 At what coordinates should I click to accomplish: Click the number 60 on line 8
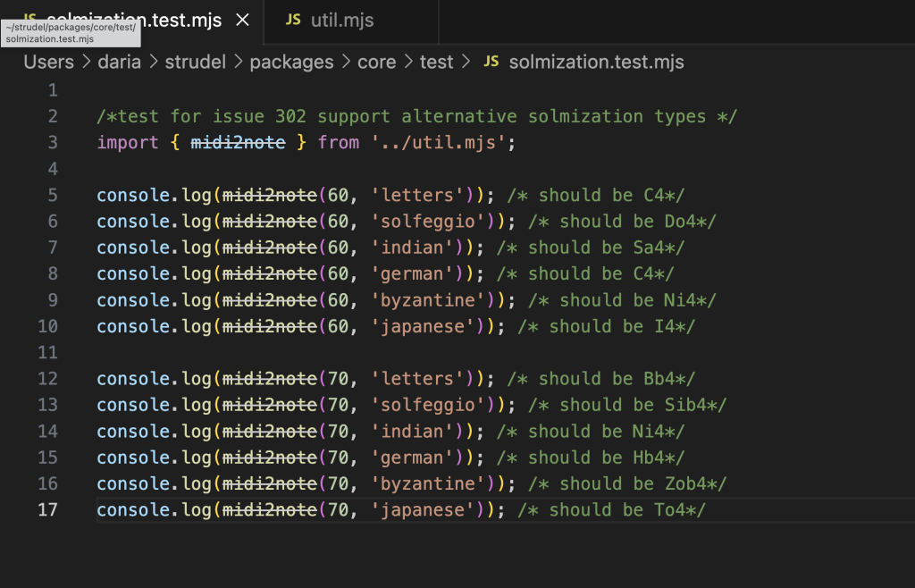pos(338,273)
